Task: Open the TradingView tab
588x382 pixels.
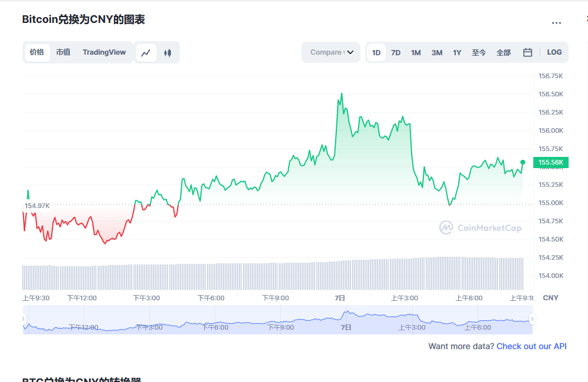Action: 104,52
